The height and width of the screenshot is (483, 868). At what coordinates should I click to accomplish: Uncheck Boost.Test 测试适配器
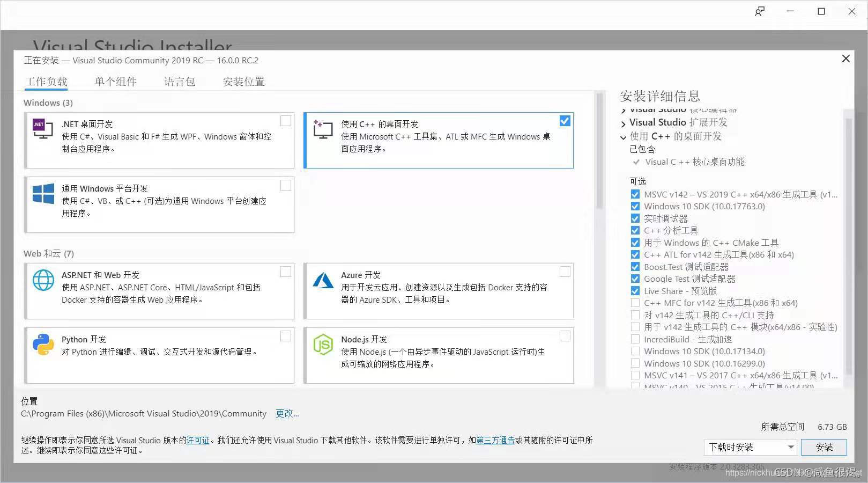pyautogui.click(x=635, y=267)
